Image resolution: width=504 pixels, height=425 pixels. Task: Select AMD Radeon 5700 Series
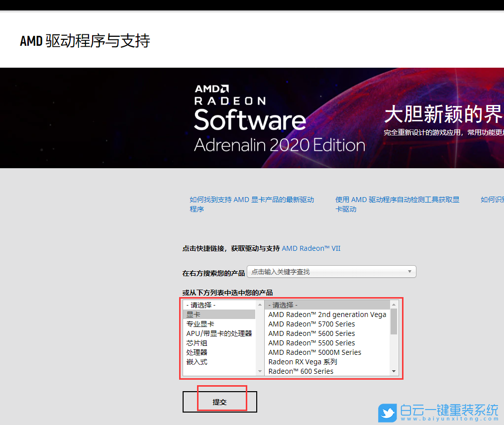click(x=311, y=324)
